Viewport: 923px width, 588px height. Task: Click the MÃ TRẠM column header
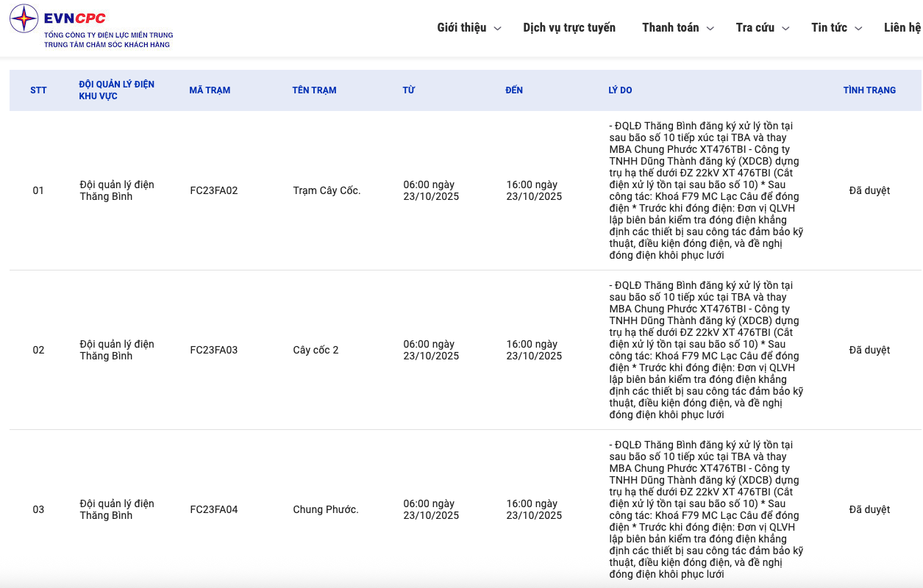click(210, 90)
